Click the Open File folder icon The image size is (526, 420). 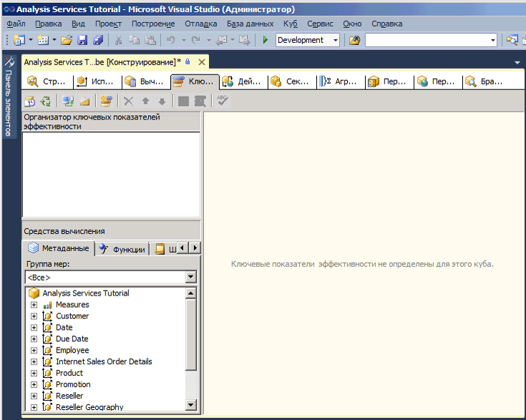(x=67, y=40)
